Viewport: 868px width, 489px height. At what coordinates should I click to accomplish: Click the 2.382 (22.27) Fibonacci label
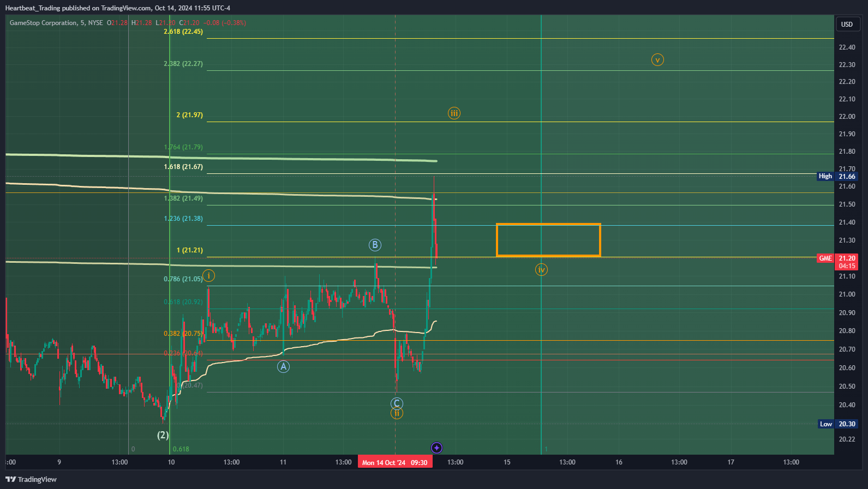[x=183, y=64]
